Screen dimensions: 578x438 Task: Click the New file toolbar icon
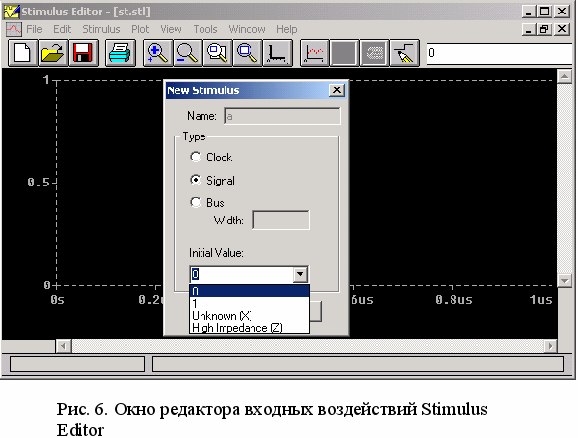(x=22, y=53)
